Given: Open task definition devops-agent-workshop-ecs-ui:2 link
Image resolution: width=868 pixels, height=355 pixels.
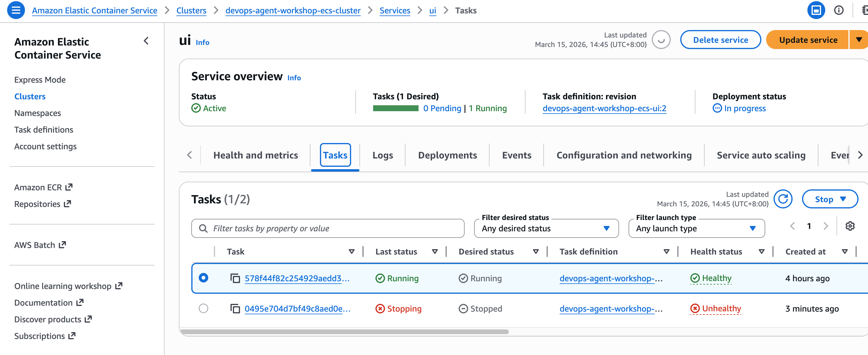Looking at the screenshot, I should (x=604, y=108).
